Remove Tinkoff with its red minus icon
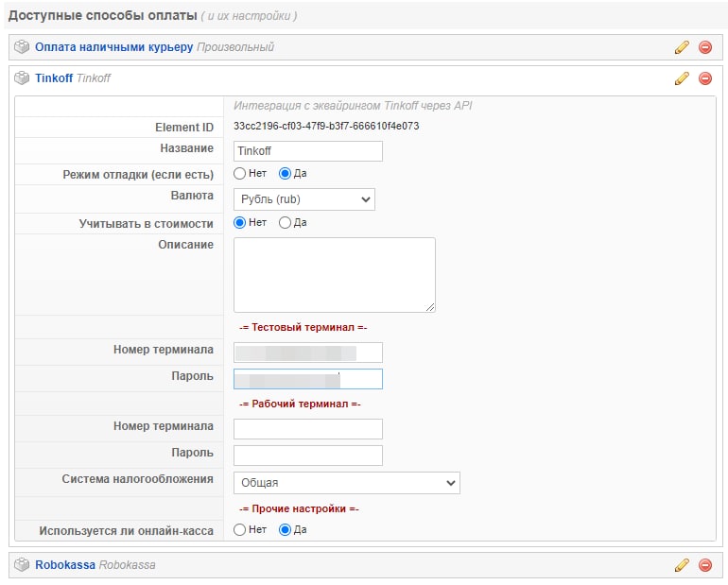Viewport: 728px width, 585px height. [705, 78]
